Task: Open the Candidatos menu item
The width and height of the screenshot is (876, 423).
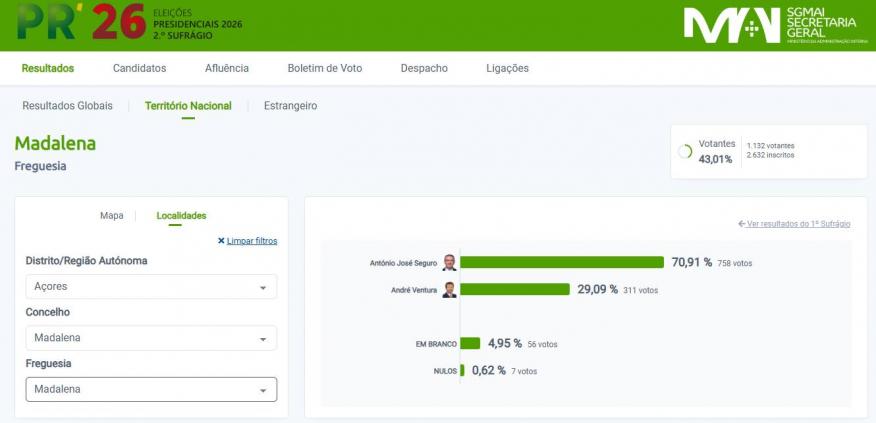Action: click(140, 68)
